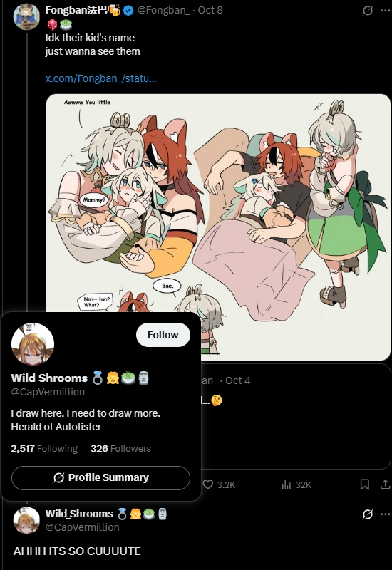Click the Grok icon on Fongban's post

coord(368,11)
